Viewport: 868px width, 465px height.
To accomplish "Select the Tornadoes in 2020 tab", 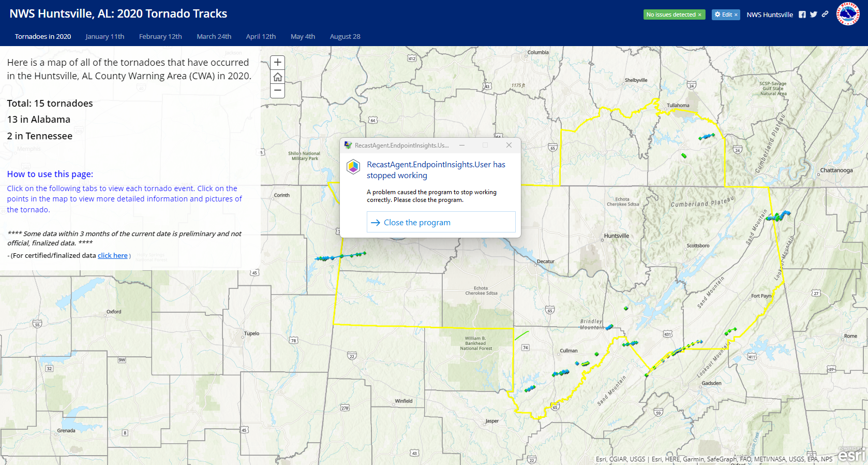I will click(43, 36).
